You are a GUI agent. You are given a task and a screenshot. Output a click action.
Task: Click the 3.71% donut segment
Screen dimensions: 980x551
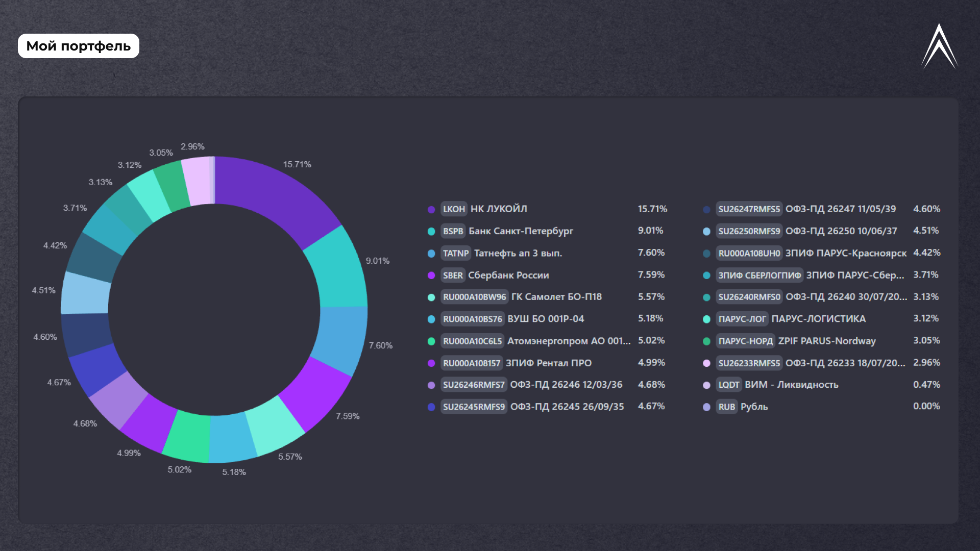tap(110, 230)
